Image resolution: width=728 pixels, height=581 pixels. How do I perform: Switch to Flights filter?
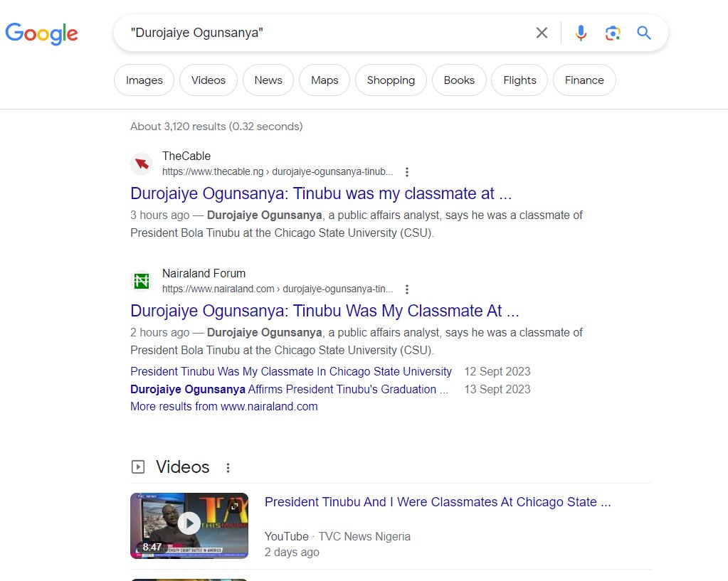click(x=519, y=80)
